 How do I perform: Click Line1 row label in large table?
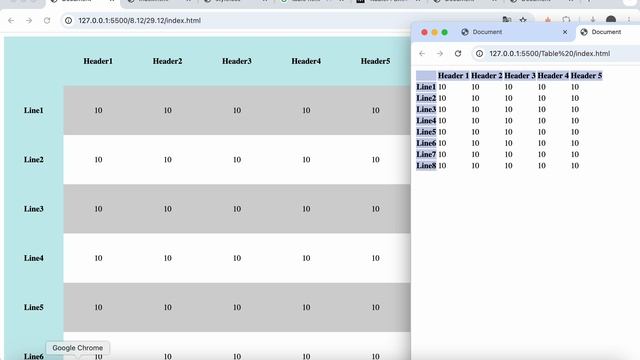(x=33, y=110)
